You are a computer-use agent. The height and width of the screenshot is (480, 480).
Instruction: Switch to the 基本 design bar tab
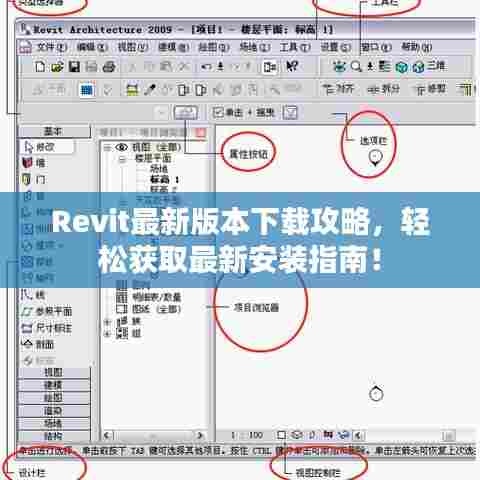(x=53, y=131)
